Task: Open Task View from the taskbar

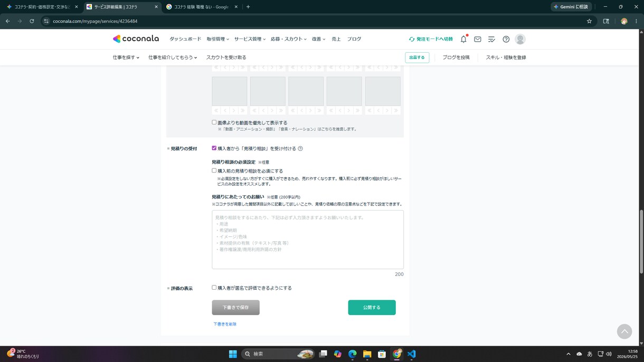Action: click(323, 354)
